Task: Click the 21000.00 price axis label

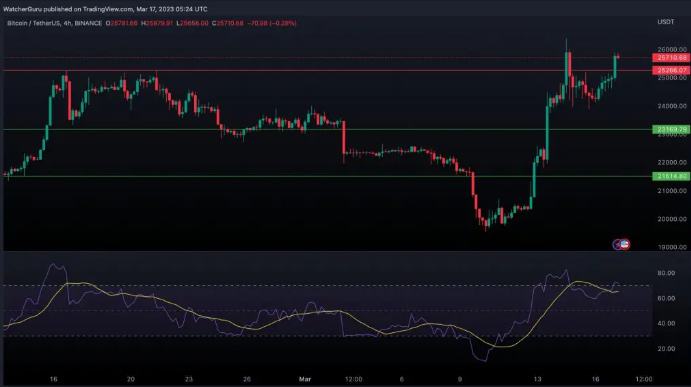Action: 672,191
